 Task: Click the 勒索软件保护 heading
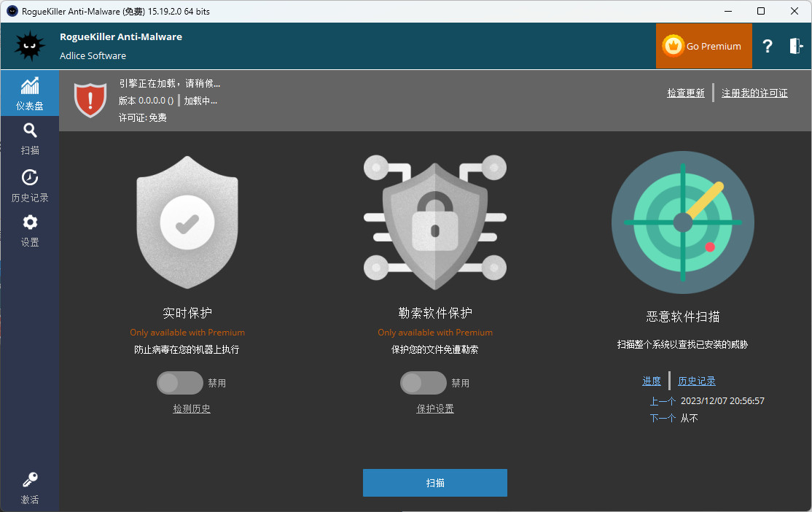435,313
